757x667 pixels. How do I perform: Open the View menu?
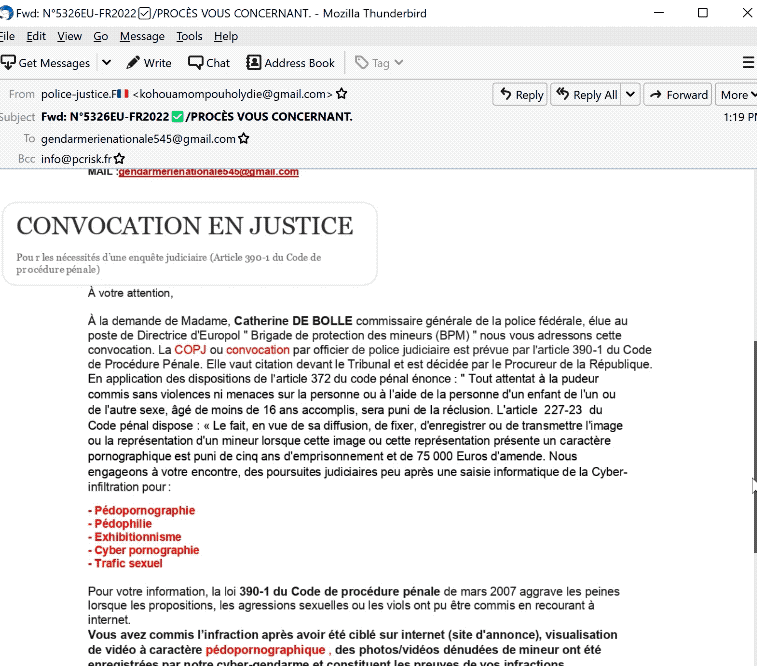coord(69,36)
